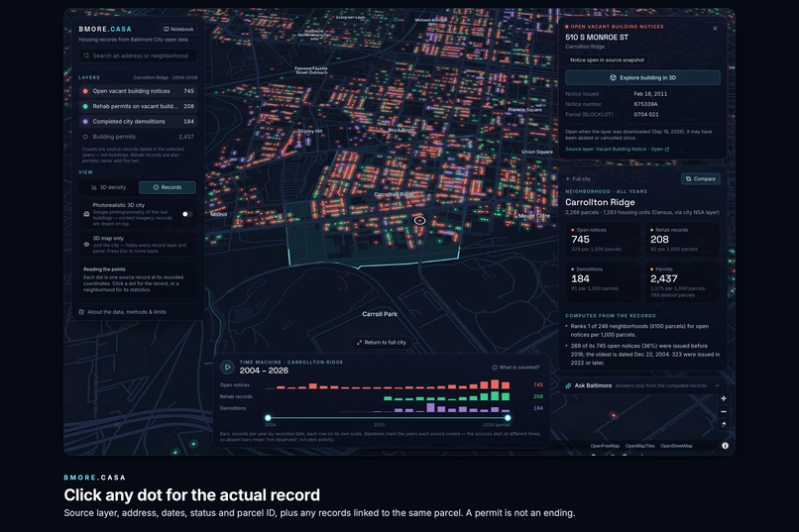Open the OpenMapTiles attribution link
The height and width of the screenshot is (532, 799).
point(640,446)
